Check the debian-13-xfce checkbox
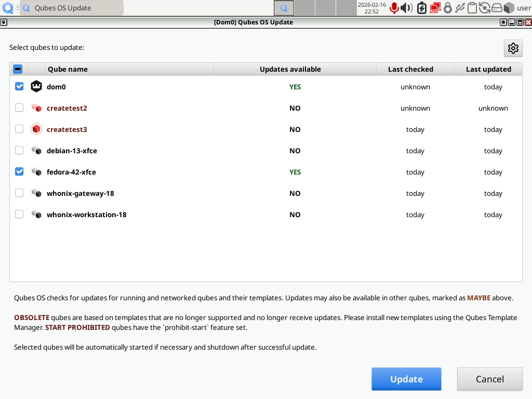This screenshot has height=399, width=532. point(19,150)
